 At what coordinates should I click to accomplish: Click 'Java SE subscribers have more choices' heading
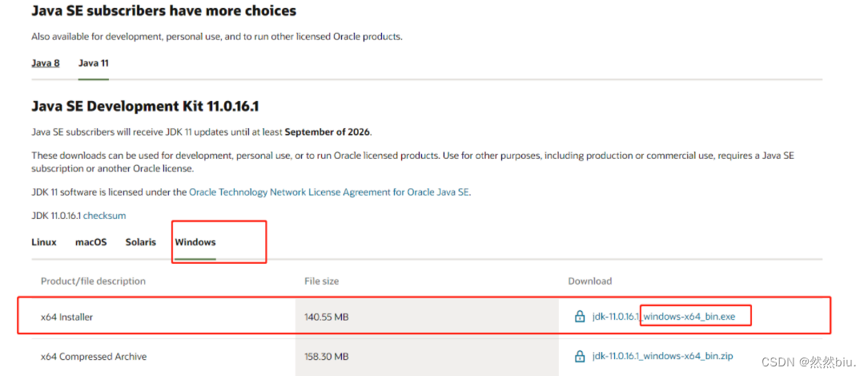click(x=164, y=10)
